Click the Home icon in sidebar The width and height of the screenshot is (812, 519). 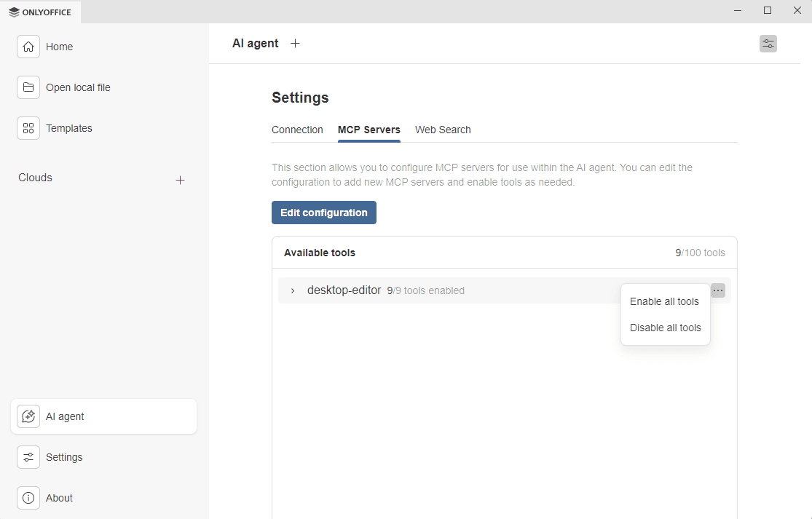point(28,47)
